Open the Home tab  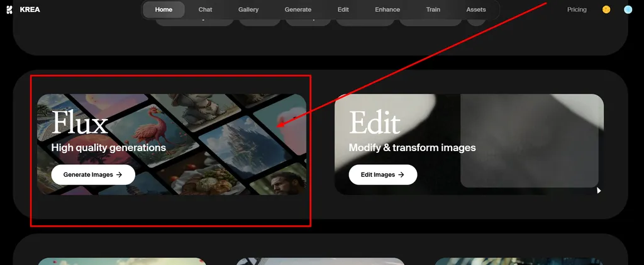tap(164, 9)
